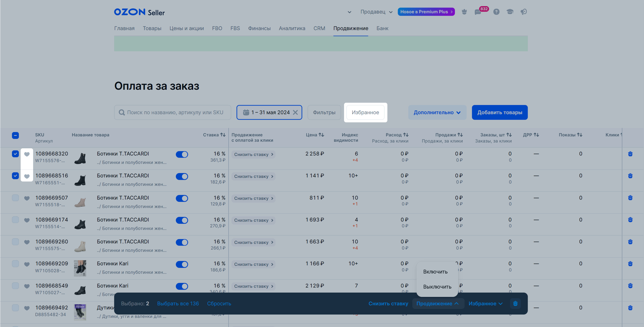
Task: Delete row 1089668320 with trash icon
Action: pos(630,154)
